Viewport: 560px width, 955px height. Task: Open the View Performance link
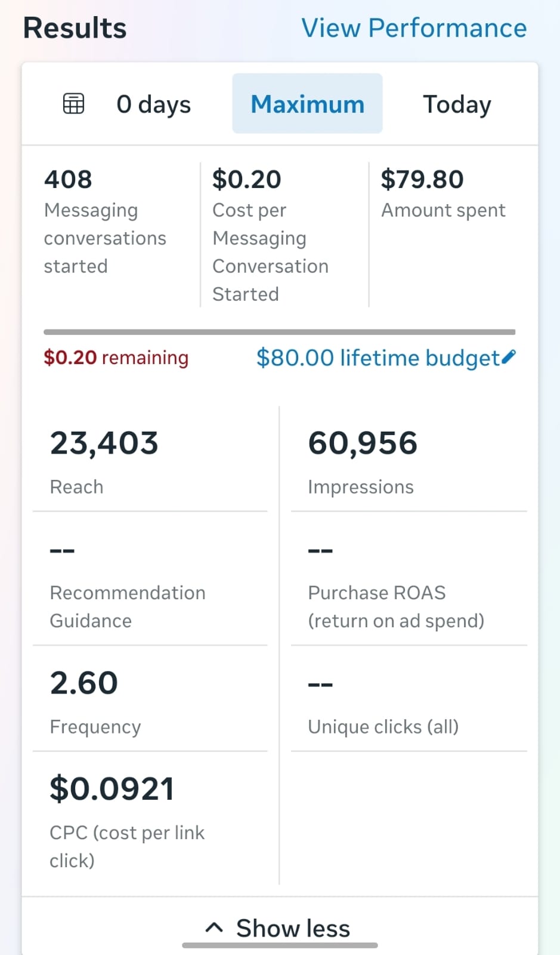[x=414, y=28]
